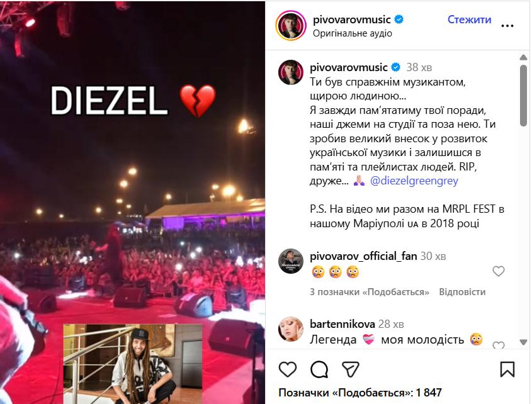The image size is (532, 404).
Task: Open the Оригінальне аудіо audio link
Action: click(x=352, y=33)
